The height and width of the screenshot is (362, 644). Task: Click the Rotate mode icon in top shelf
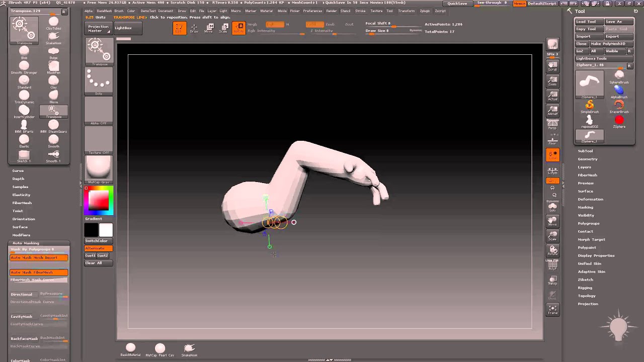[x=238, y=28]
